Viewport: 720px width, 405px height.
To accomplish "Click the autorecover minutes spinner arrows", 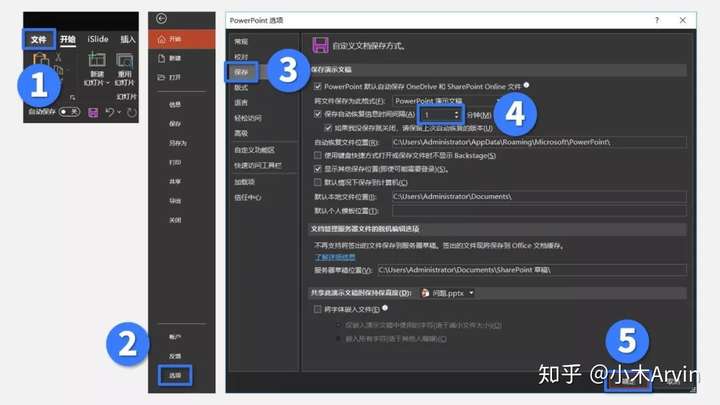I will [x=456, y=115].
